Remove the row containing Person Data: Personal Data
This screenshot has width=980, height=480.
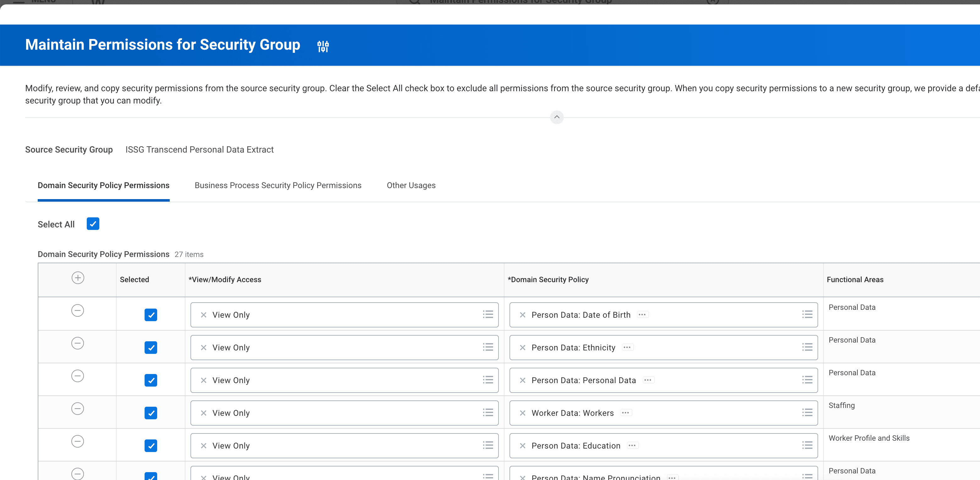click(x=78, y=376)
